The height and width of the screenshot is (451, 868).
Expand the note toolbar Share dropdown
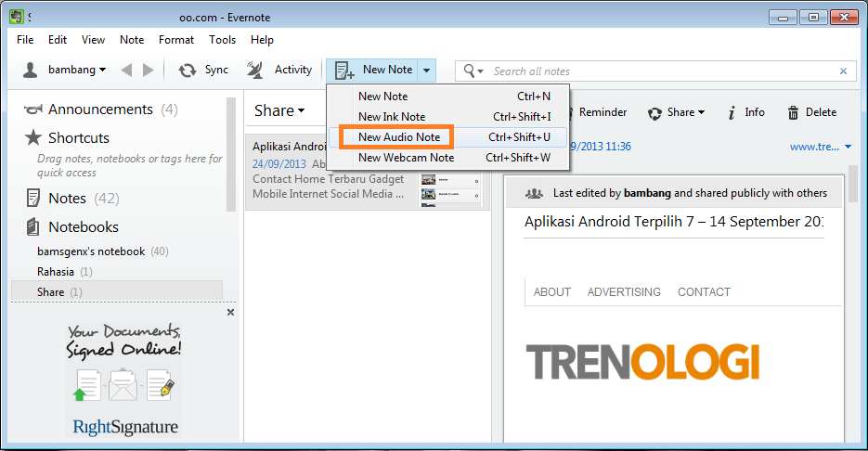coord(702,112)
